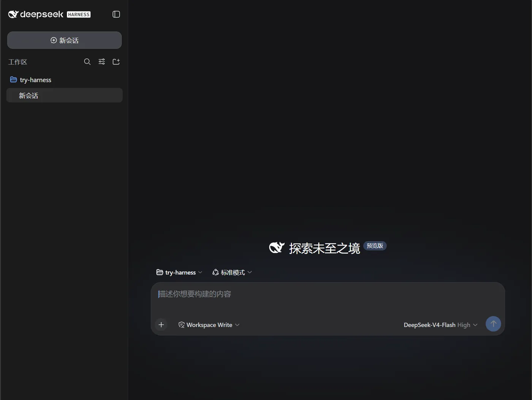This screenshot has width=532, height=400.
Task: Open the 标准模式 mode dropdown
Action: 232,272
